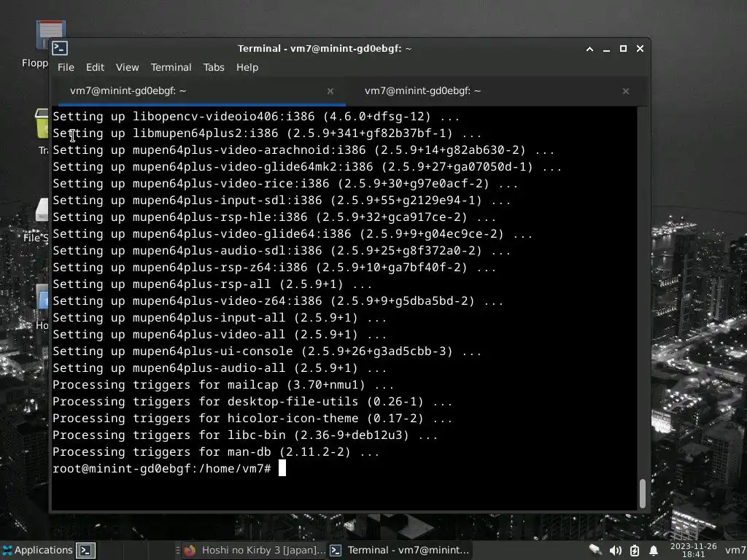Click the 'Processing triggers for man-db' line
The height and width of the screenshot is (560, 747).
tap(216, 452)
